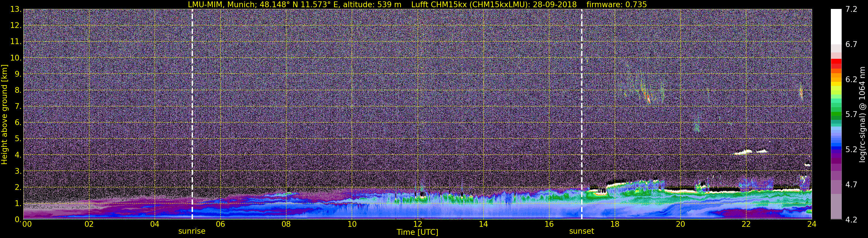Click the height axis tick label 11
The image size is (868, 238).
click(16, 42)
